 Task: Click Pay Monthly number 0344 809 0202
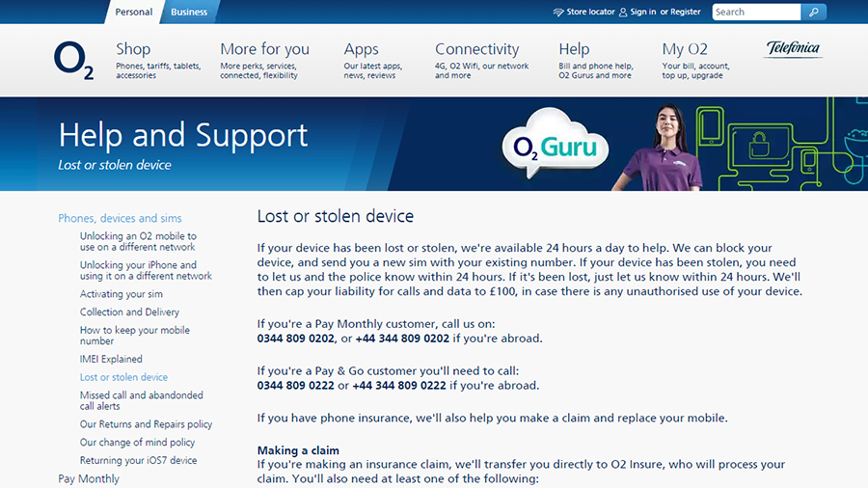(x=296, y=339)
